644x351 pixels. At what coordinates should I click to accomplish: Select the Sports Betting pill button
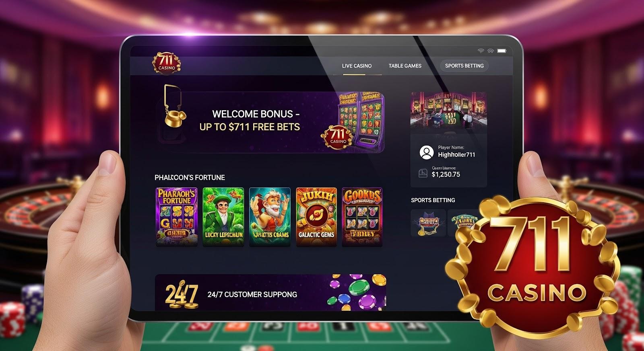(x=464, y=66)
